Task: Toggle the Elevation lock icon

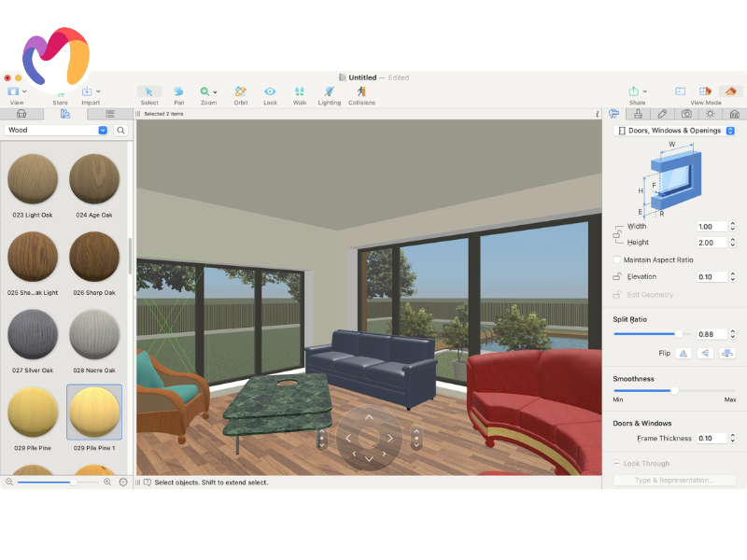Action: [617, 276]
